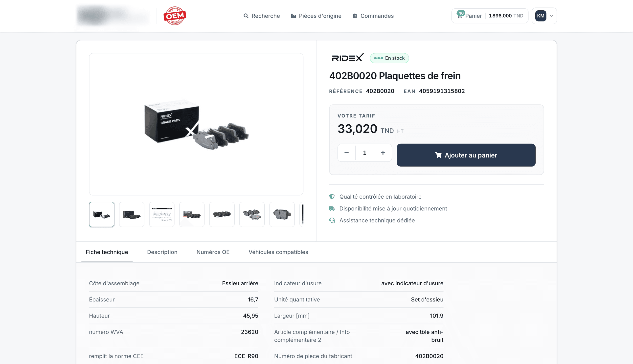Click the WVA number 23620
This screenshot has height=364, width=633.
coord(249,332)
